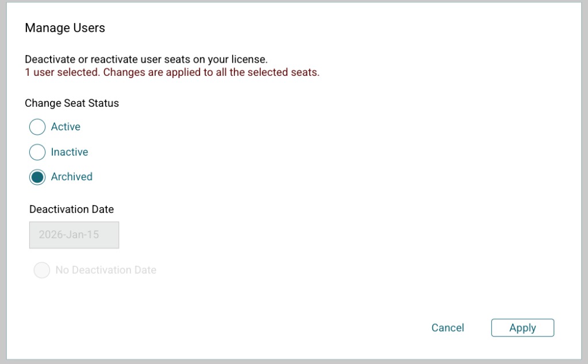This screenshot has height=364, width=588.
Task: Click Cancel to dismiss the dialog
Action: click(447, 328)
